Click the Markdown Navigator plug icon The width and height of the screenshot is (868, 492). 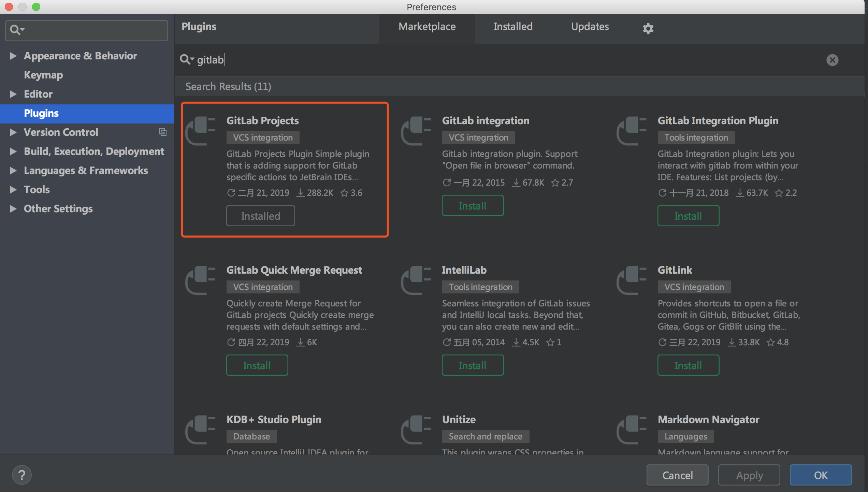click(x=632, y=430)
